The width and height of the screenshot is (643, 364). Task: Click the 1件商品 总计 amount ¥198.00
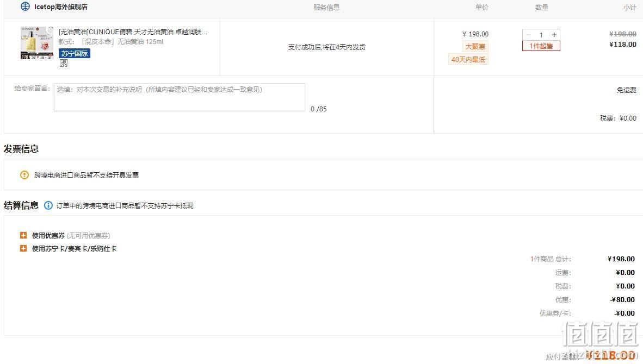coord(621,259)
